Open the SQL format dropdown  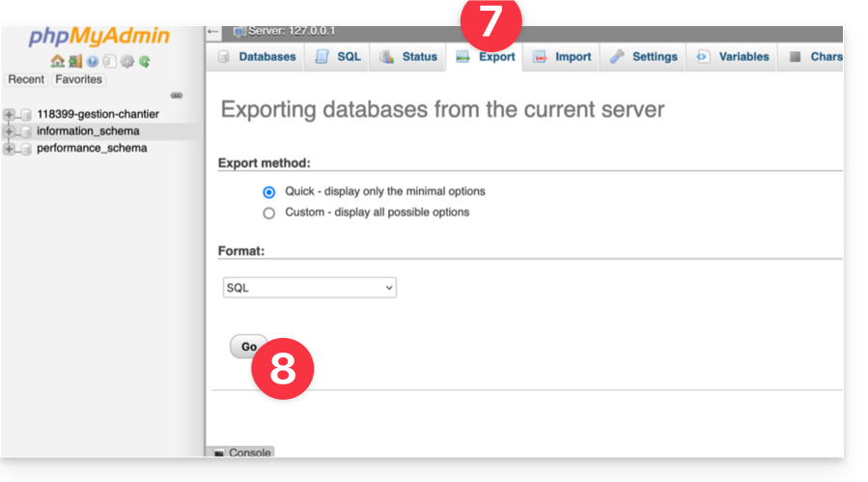[x=309, y=288]
